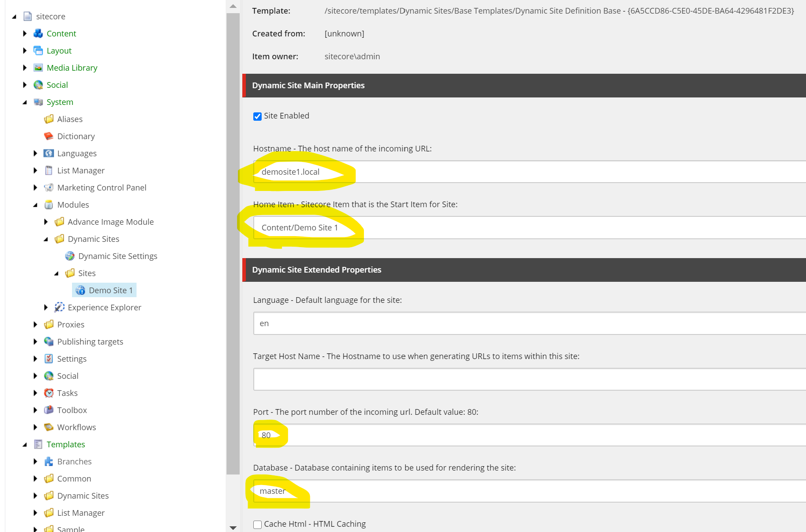806x532 pixels.
Task: Collapse the System tree node
Action: tap(25, 102)
